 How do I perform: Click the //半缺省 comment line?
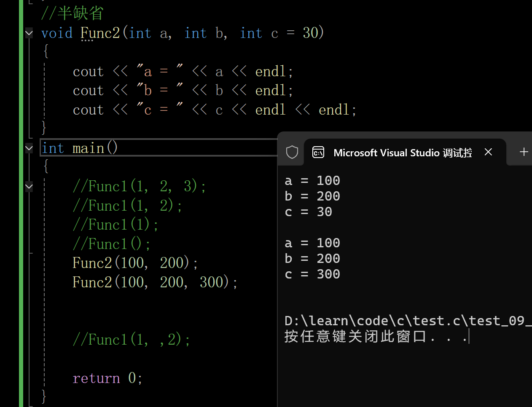click(x=73, y=13)
